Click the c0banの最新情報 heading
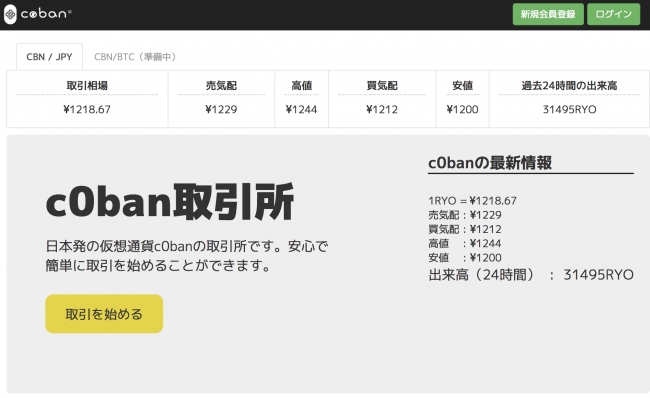This screenshot has width=650, height=398. click(x=490, y=163)
